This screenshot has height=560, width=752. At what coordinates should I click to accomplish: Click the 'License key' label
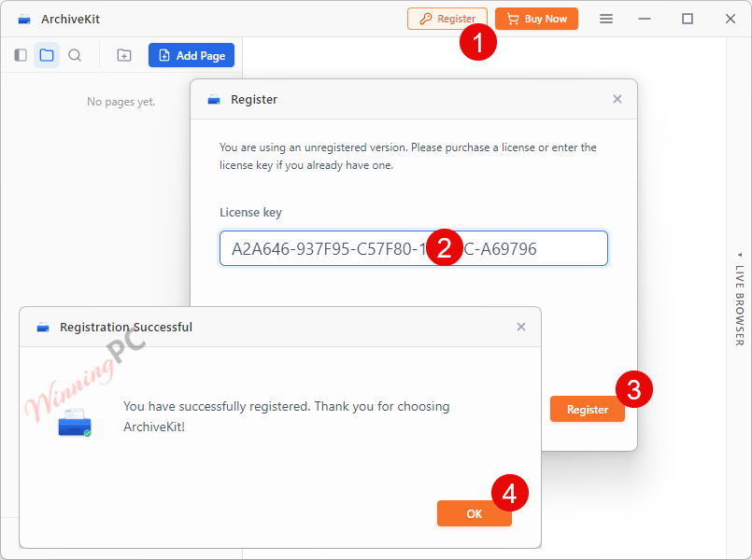251,212
